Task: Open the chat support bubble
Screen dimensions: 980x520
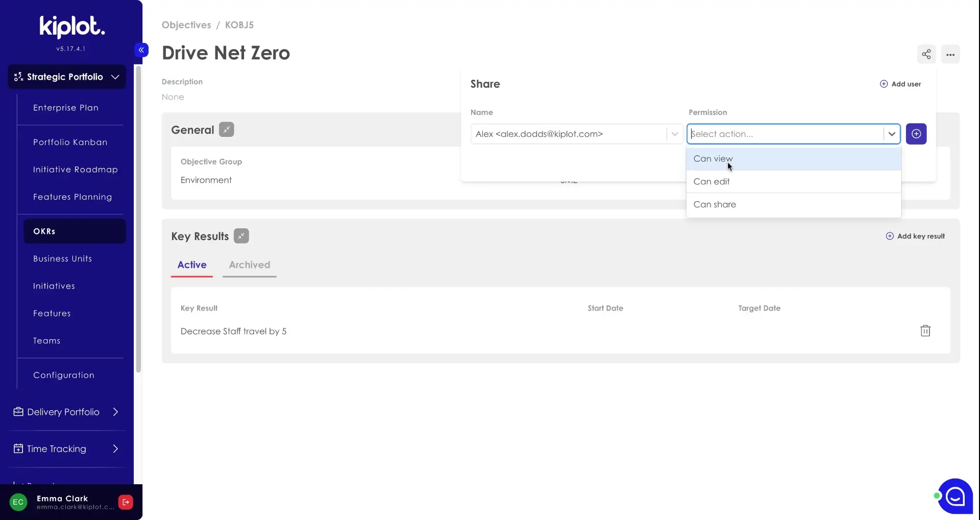Action: click(x=954, y=496)
